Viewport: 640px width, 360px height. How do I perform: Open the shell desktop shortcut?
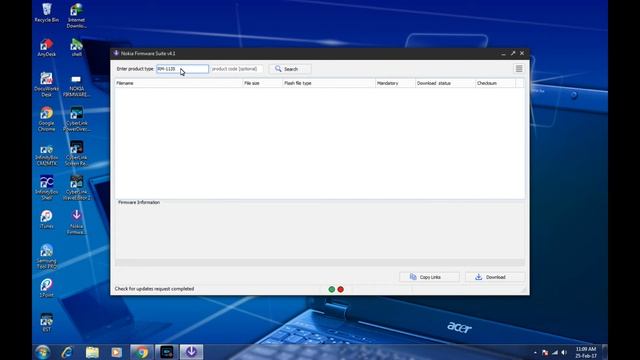coord(76,47)
